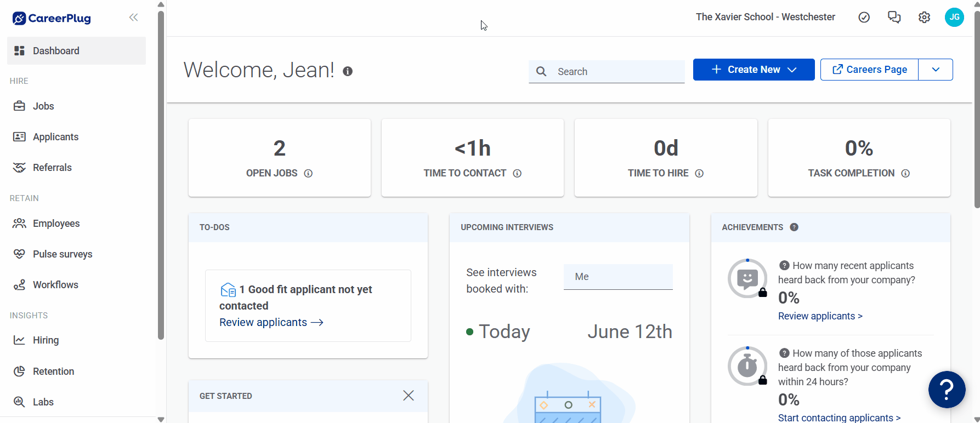Click the JG user avatar
This screenshot has height=423, width=980.
coord(954,18)
